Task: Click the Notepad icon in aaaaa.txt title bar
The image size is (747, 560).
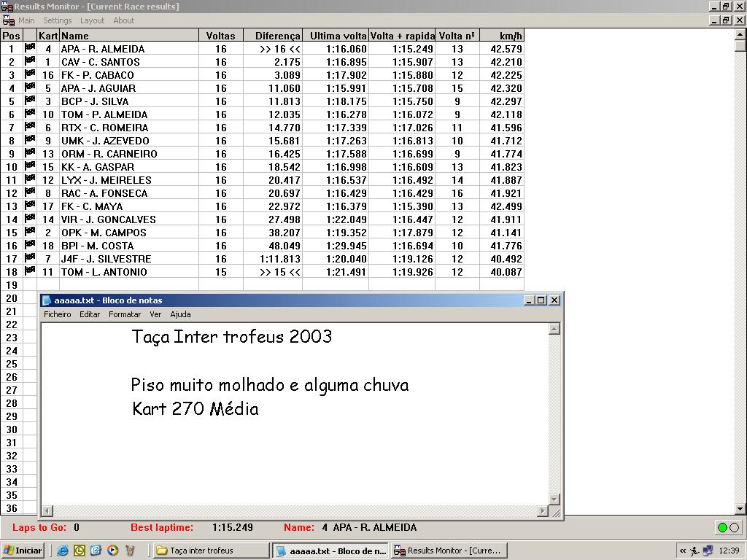Action: (x=47, y=300)
